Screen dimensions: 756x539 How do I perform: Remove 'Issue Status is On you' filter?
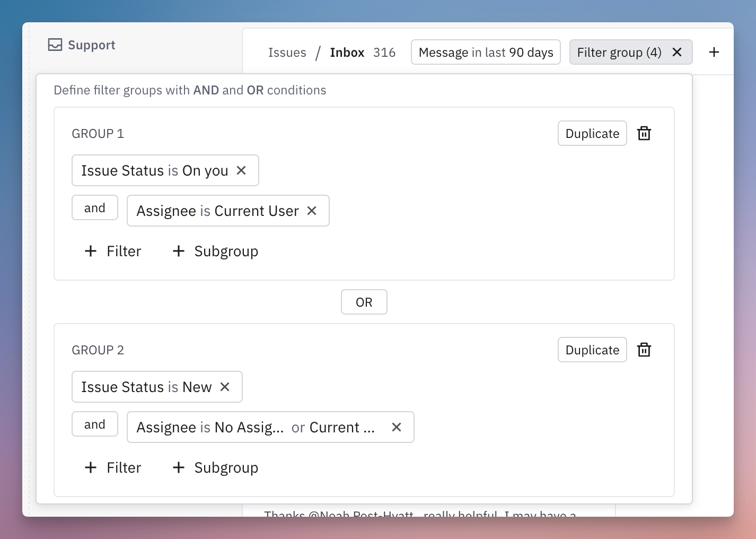click(241, 170)
